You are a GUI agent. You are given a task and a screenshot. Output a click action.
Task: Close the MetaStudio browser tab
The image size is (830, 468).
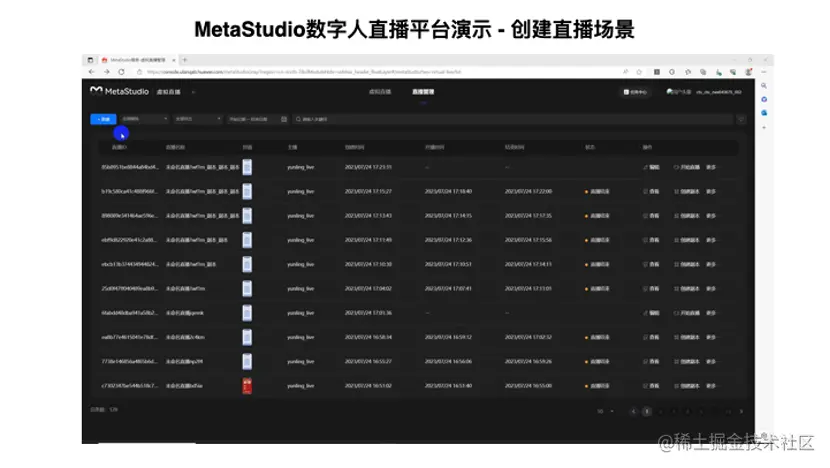tap(174, 60)
